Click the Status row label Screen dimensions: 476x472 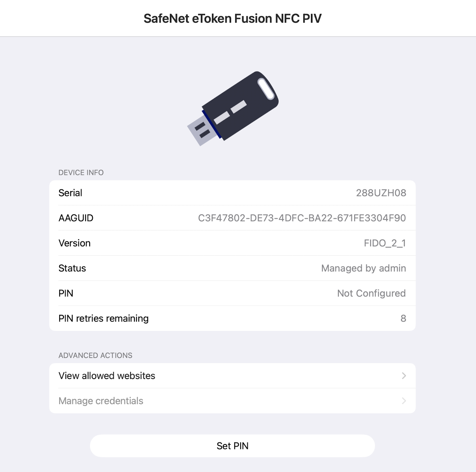(x=72, y=268)
